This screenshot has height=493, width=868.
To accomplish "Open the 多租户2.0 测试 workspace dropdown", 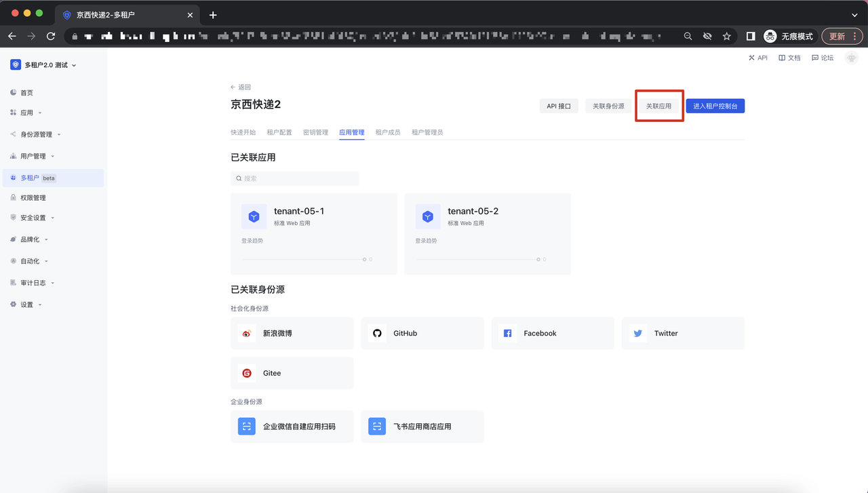I will point(45,65).
